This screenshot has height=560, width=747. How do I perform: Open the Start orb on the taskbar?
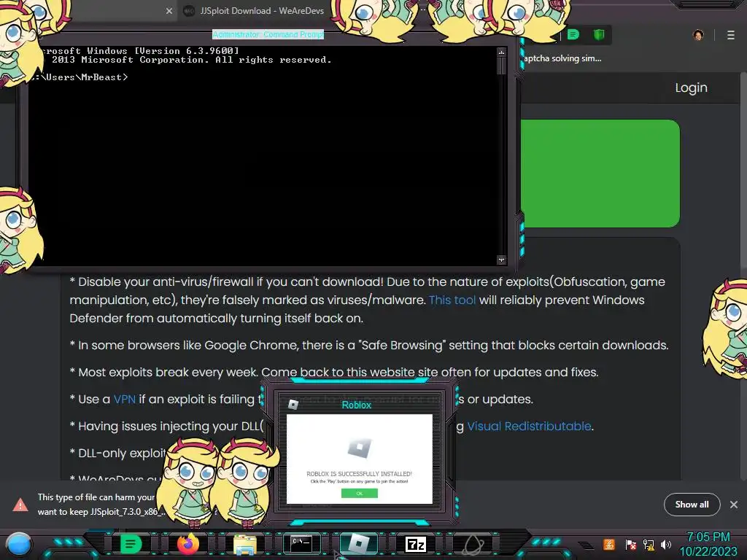click(x=18, y=544)
